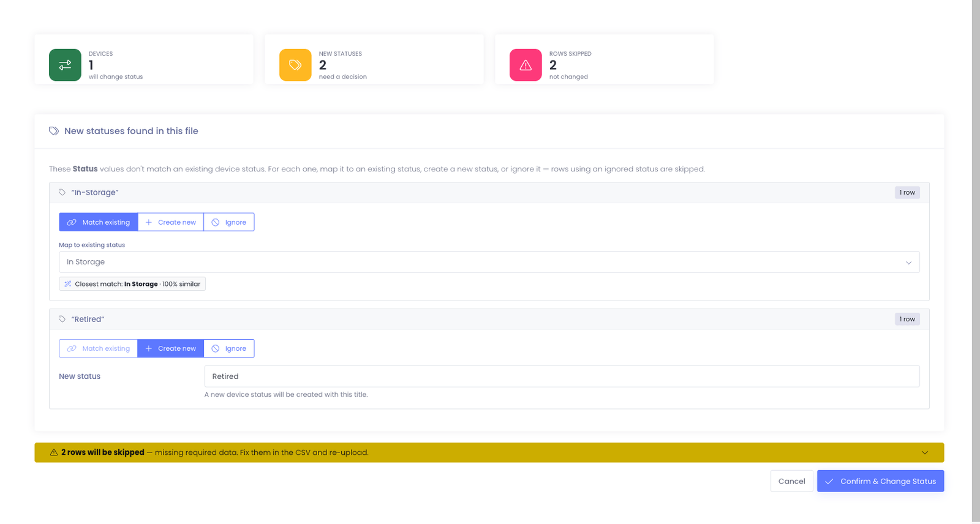Click warning triangle icon in skipped rows banner
The image size is (980, 524).
[54, 452]
